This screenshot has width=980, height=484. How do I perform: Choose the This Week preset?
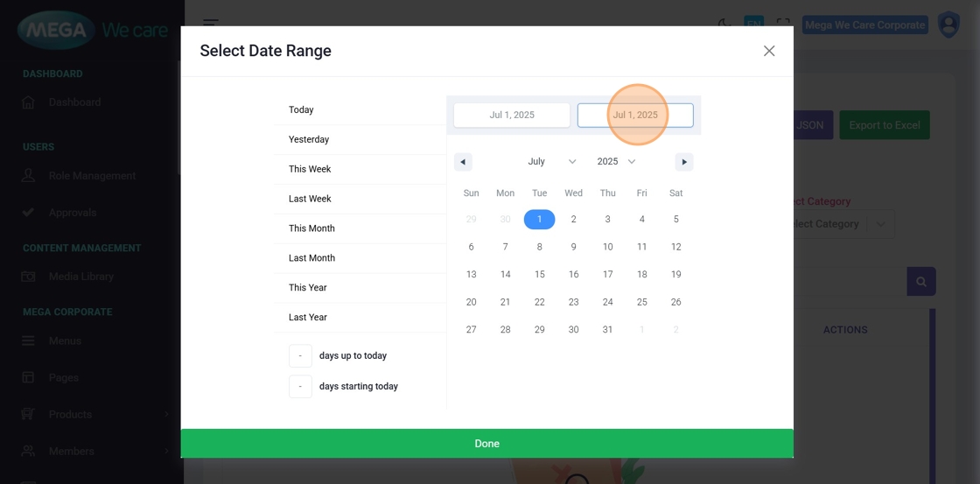[310, 169]
